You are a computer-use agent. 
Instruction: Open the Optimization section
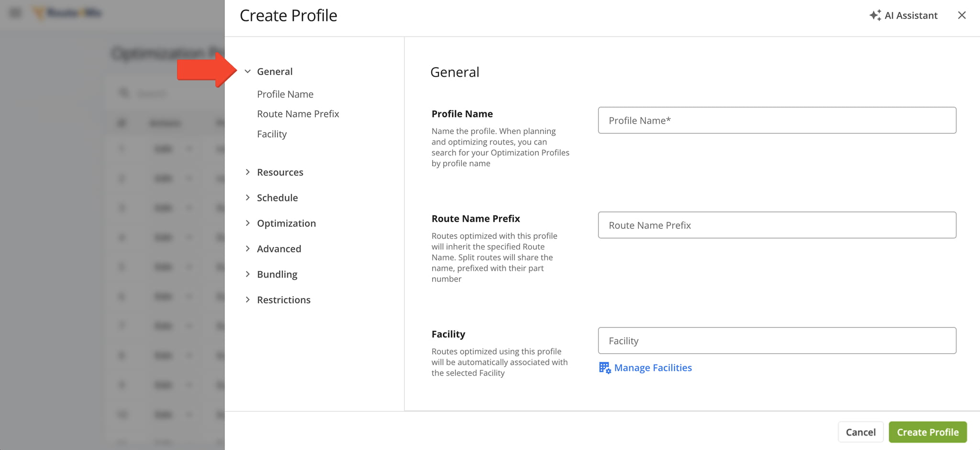tap(287, 223)
